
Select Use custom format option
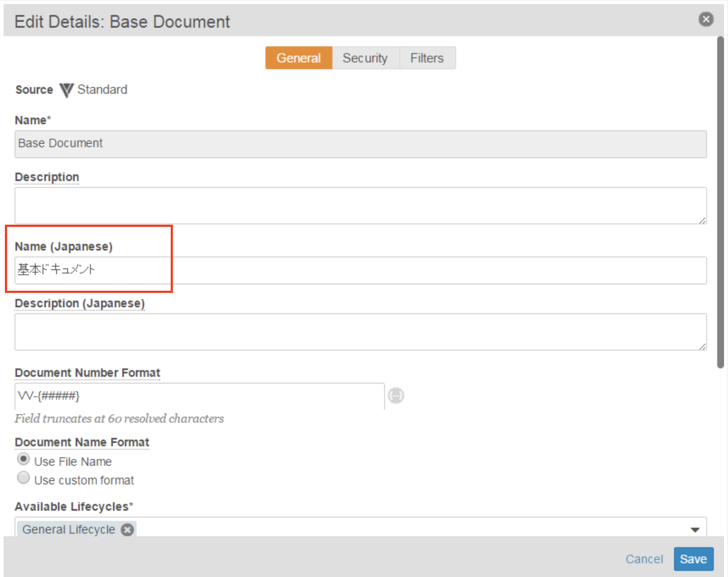[23, 478]
